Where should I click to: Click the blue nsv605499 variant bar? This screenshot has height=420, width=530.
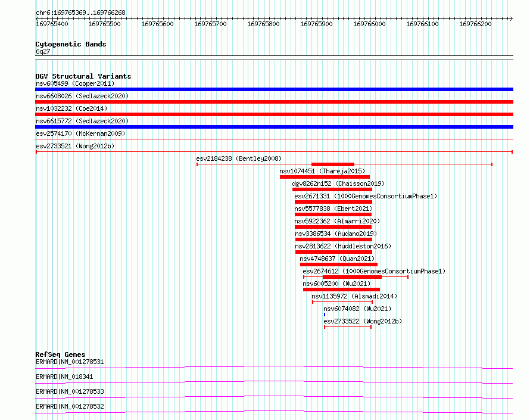click(274, 89)
